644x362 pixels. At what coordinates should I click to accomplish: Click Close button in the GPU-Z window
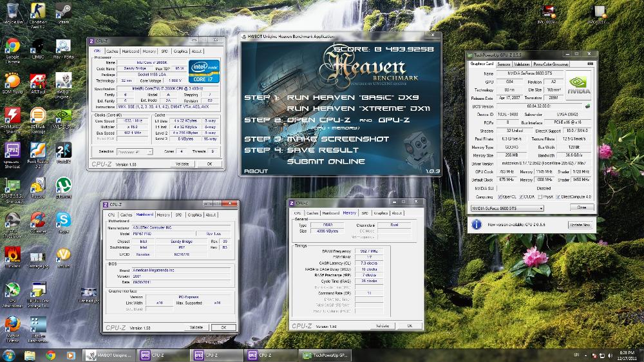(x=582, y=207)
